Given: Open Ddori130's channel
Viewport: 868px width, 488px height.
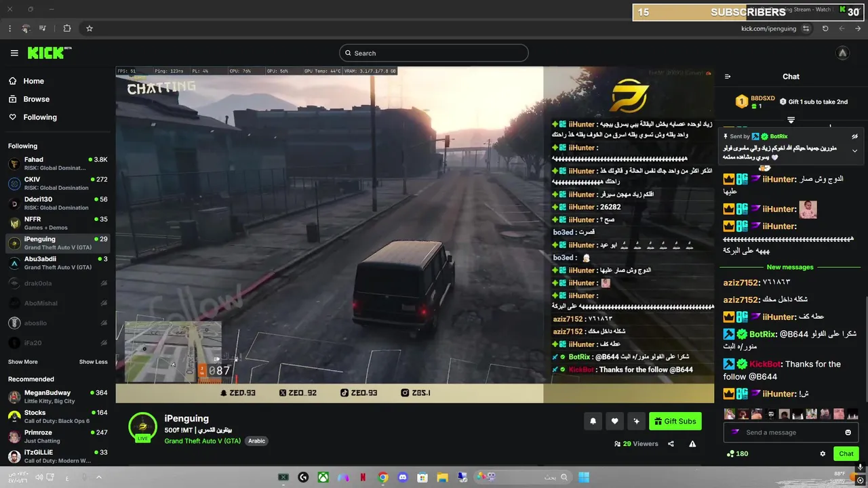Looking at the screenshot, I should (x=58, y=203).
